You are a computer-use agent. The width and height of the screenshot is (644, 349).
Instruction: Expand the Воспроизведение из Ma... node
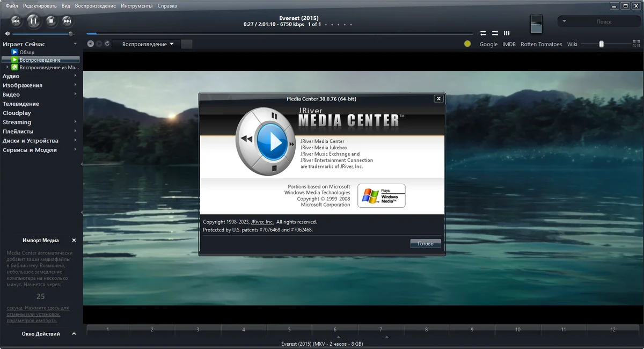[7, 68]
